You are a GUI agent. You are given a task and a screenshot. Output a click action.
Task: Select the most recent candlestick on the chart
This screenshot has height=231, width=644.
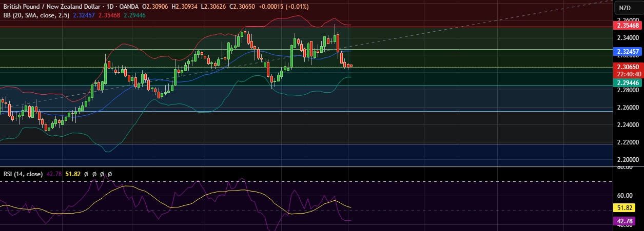(351, 66)
